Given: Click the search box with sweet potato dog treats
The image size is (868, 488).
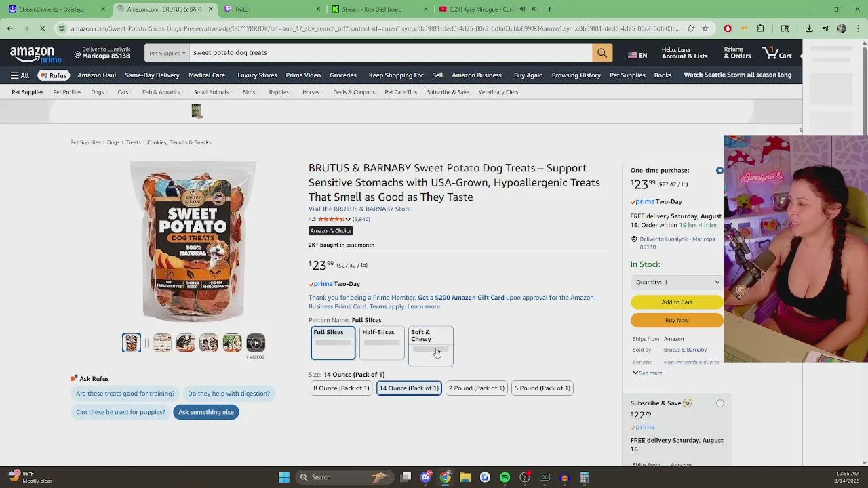Looking at the screenshot, I should (x=391, y=53).
